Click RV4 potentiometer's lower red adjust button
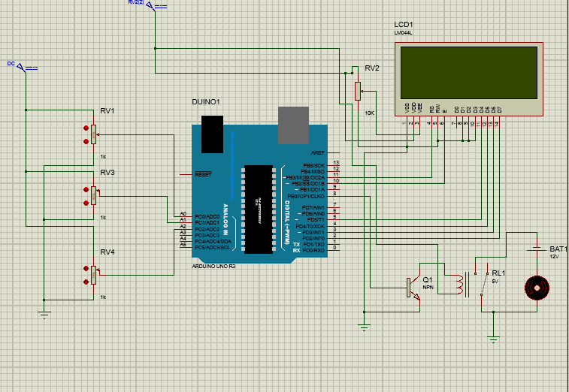This screenshot has height=392, width=569. coord(86,282)
